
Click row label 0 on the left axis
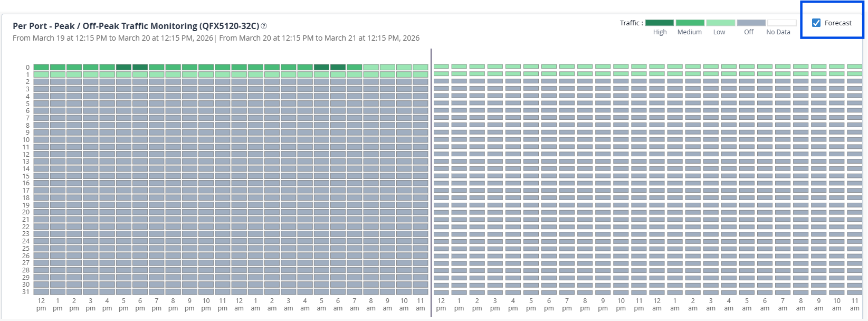tap(28, 66)
